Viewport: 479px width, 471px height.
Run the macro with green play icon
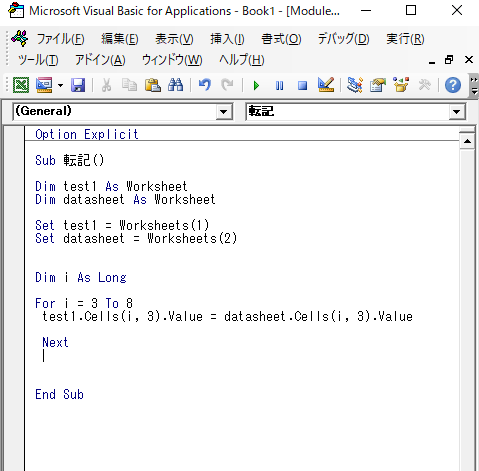click(x=256, y=86)
